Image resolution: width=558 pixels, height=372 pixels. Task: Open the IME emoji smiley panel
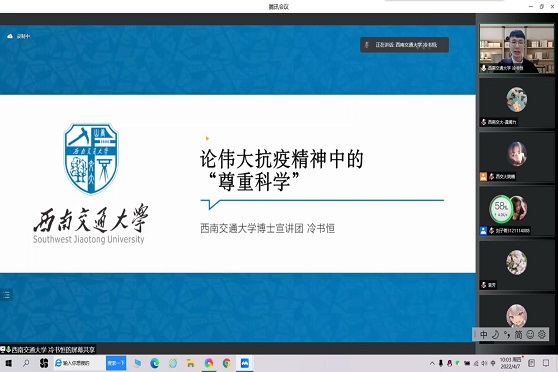click(530, 335)
